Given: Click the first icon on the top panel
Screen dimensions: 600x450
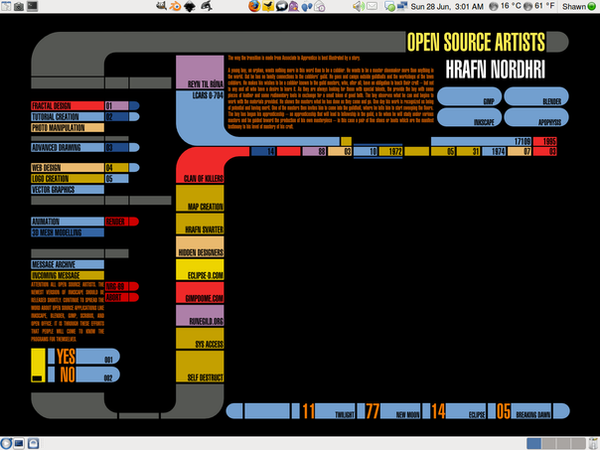Looking at the screenshot, I should (6, 6).
